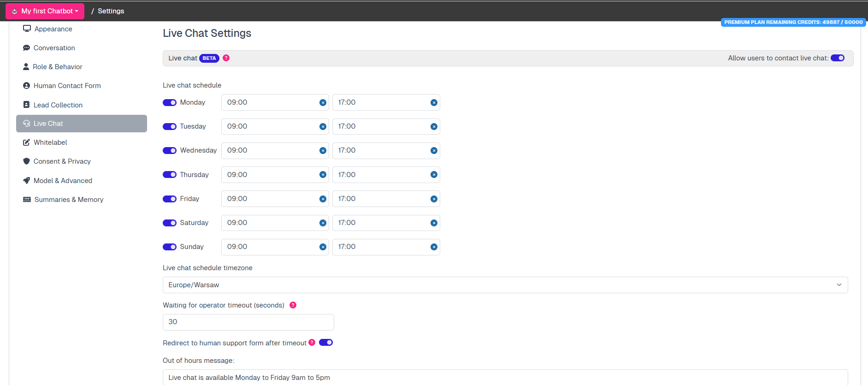Go to Lead Collection settings
Image resolution: width=868 pixels, height=385 pixels.
click(58, 105)
